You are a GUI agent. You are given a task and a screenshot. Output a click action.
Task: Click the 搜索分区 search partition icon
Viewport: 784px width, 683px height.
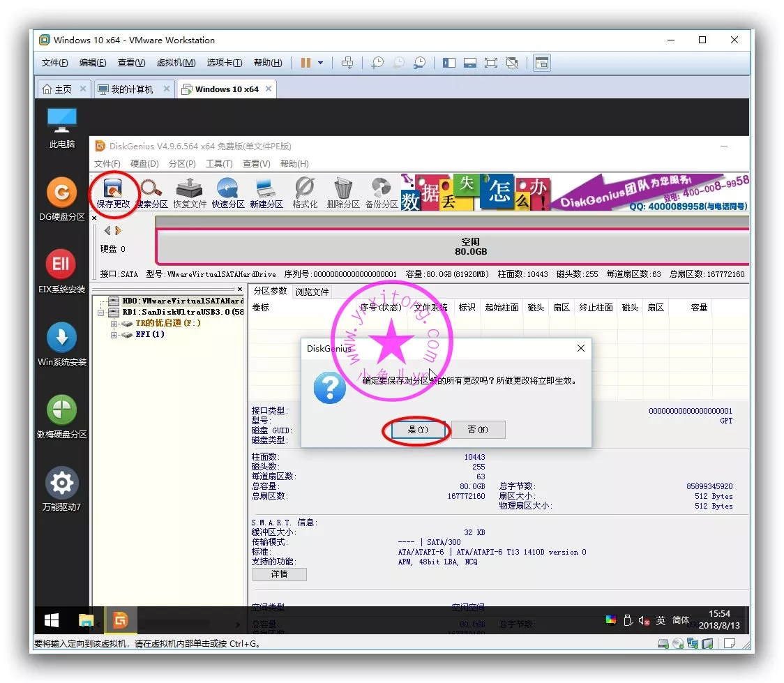151,193
